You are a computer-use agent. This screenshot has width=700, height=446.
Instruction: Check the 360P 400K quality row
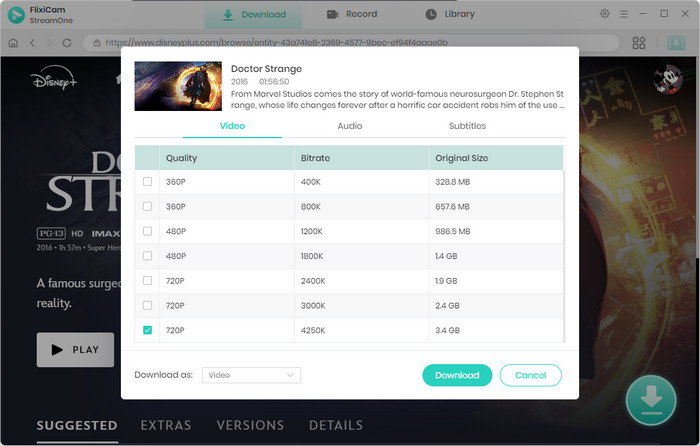147,182
